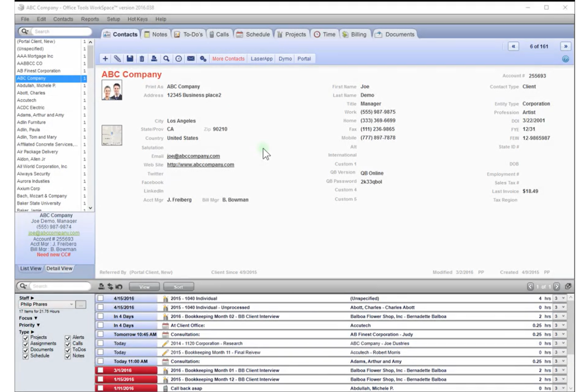Click the ABC Company contact photo
Image resolution: width=588 pixels, height=392 pixels.
point(112,90)
